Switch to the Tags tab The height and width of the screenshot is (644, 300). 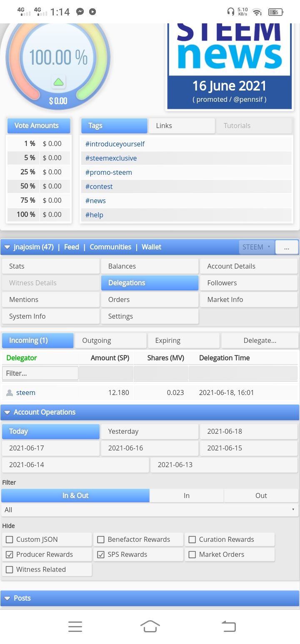(114, 126)
